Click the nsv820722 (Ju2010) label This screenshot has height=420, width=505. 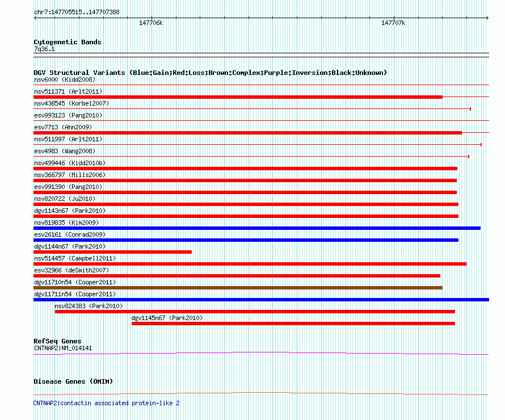click(x=65, y=199)
